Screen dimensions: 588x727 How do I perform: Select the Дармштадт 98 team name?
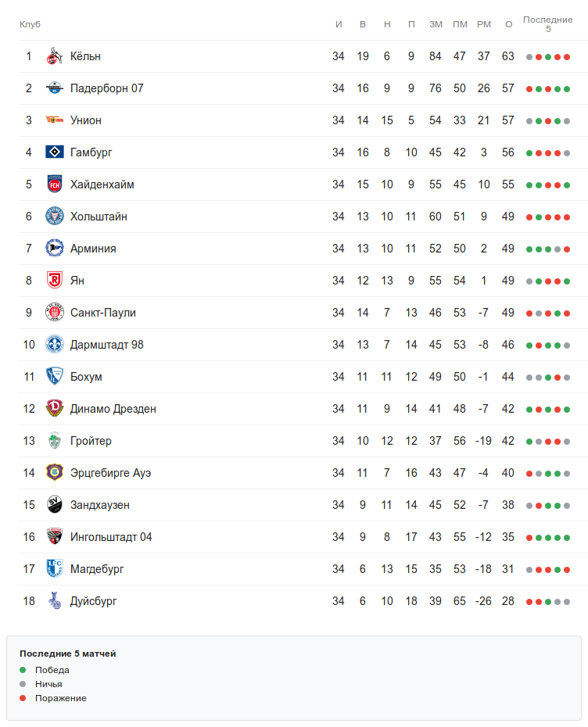106,345
